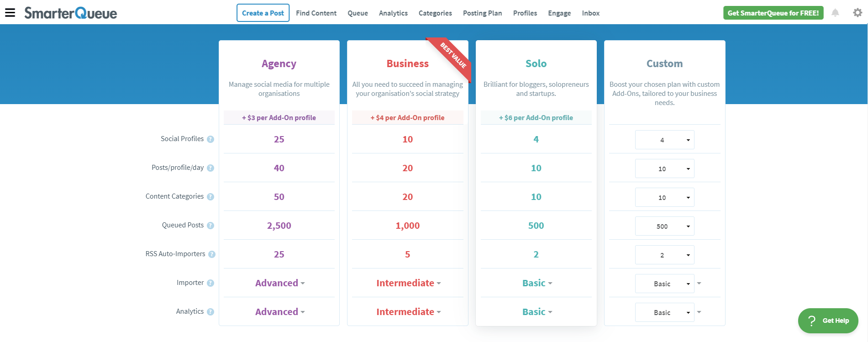Image resolution: width=868 pixels, height=342 pixels.
Task: Click the Create a Post button
Action: [263, 13]
